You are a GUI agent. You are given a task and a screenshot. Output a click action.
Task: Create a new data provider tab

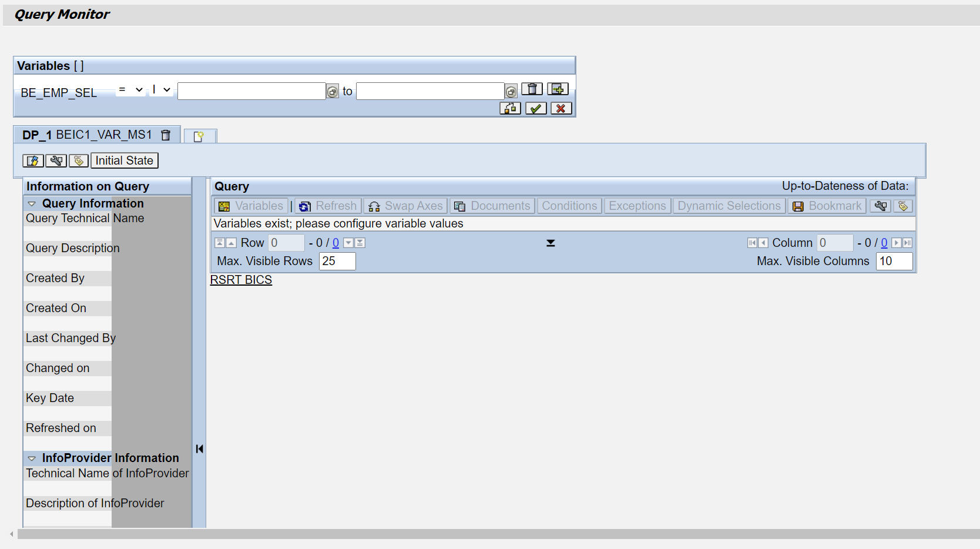coord(200,136)
